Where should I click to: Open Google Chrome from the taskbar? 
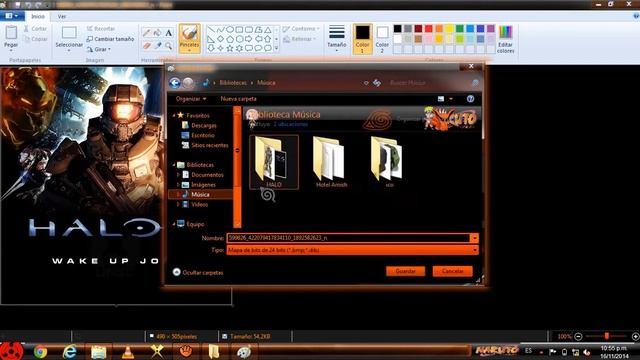coord(40,351)
